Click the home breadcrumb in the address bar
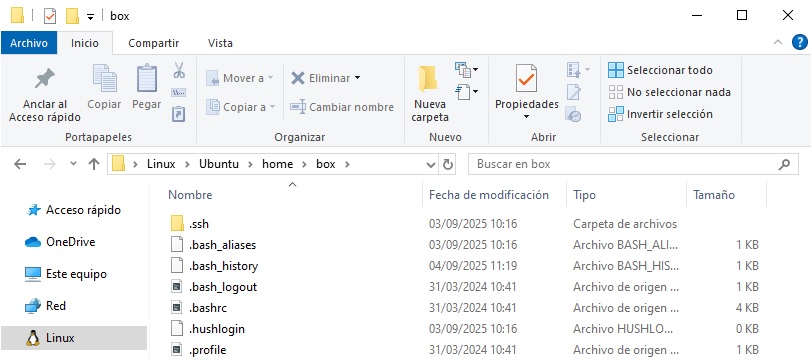Image resolution: width=812 pixels, height=362 pixels. tap(278, 164)
